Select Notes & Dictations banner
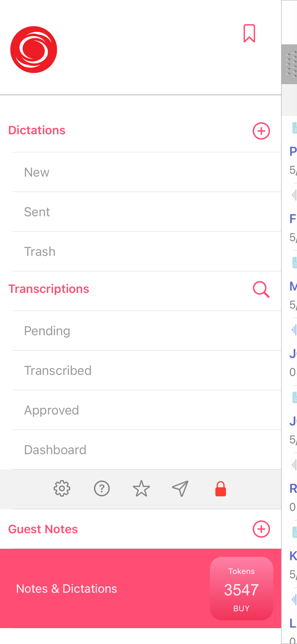This screenshot has width=297, height=644. pyautogui.click(x=67, y=589)
